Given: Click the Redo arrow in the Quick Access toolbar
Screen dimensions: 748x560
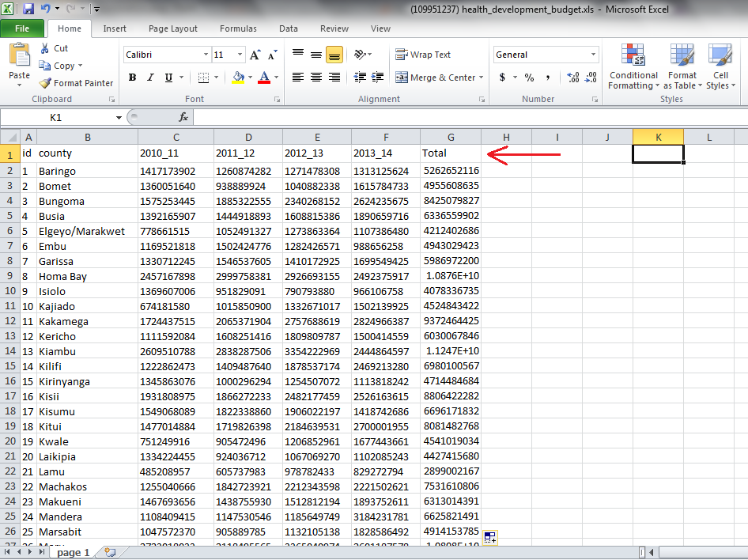Looking at the screenshot, I should [x=70, y=9].
